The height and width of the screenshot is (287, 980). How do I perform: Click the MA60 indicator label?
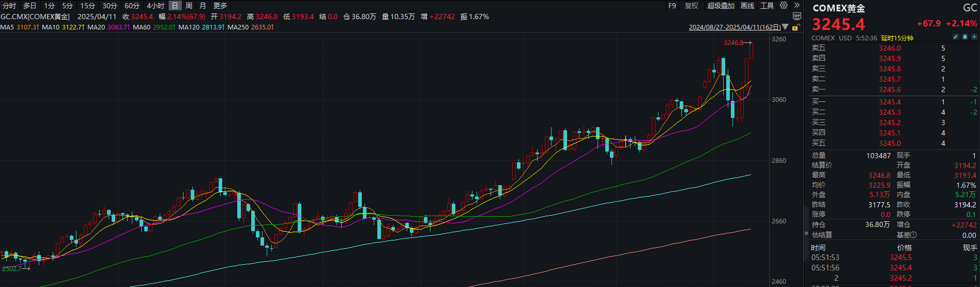pyautogui.click(x=154, y=27)
